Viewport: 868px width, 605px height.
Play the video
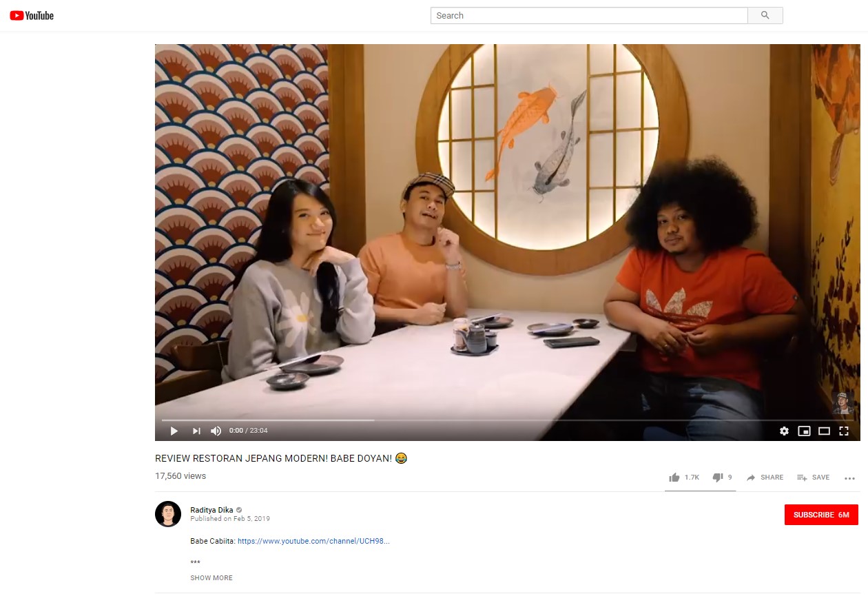pos(174,431)
